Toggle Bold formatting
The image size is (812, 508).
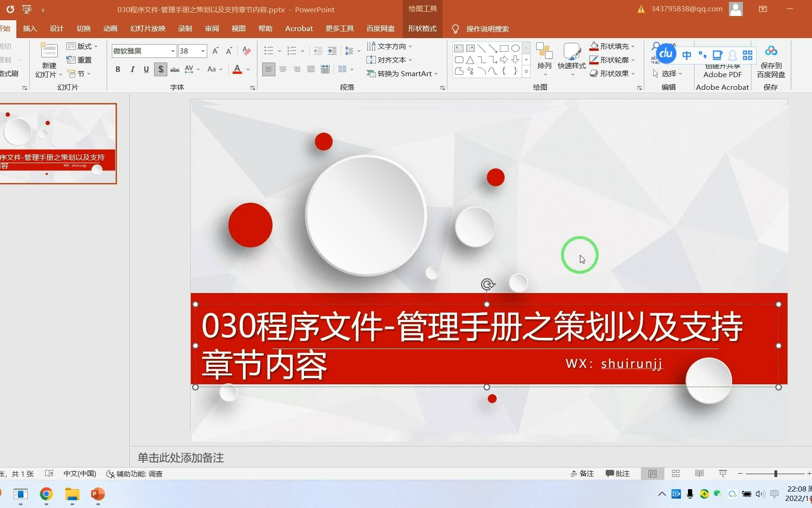(118, 70)
